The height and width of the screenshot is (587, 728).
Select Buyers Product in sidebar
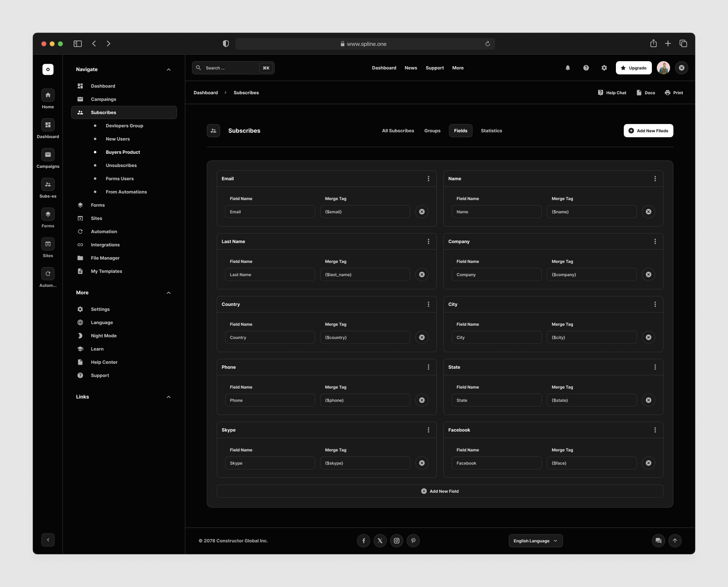[123, 152]
